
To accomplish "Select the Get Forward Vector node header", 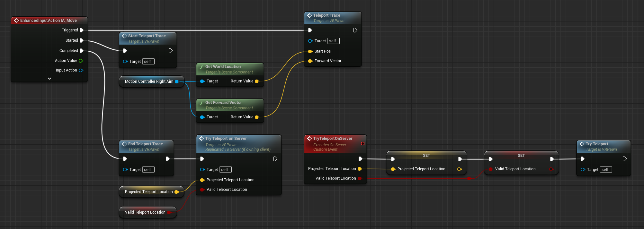I will coord(230,105).
